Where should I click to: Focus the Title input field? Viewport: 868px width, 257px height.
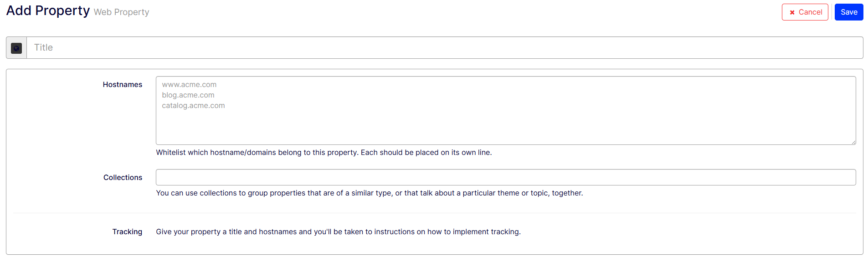445,47
